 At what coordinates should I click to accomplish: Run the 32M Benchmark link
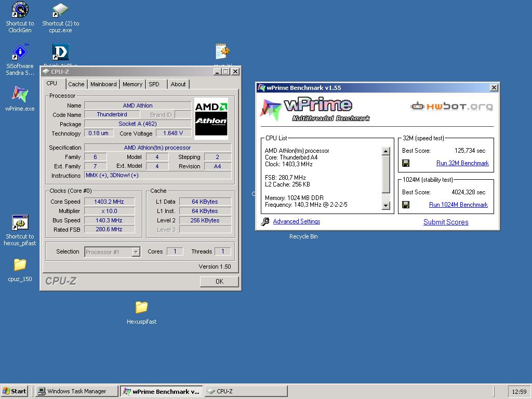pyautogui.click(x=462, y=163)
